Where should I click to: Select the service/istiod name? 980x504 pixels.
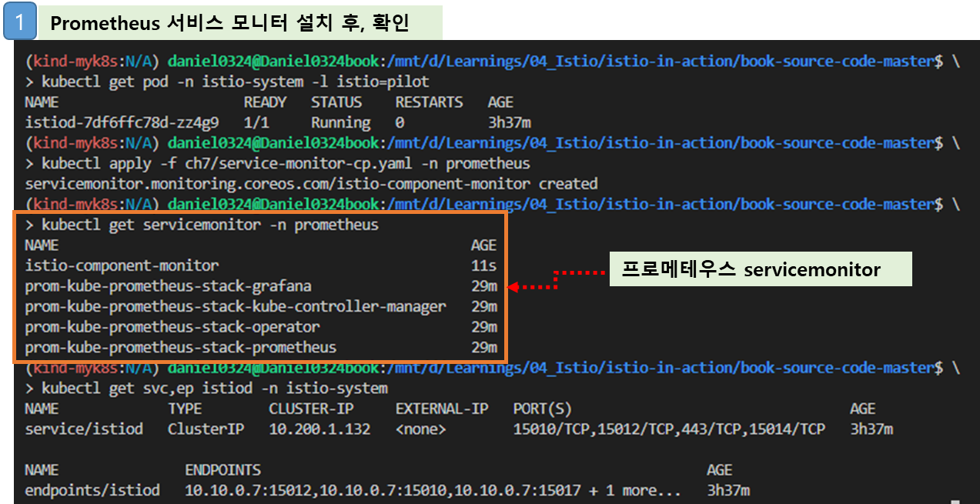(84, 429)
